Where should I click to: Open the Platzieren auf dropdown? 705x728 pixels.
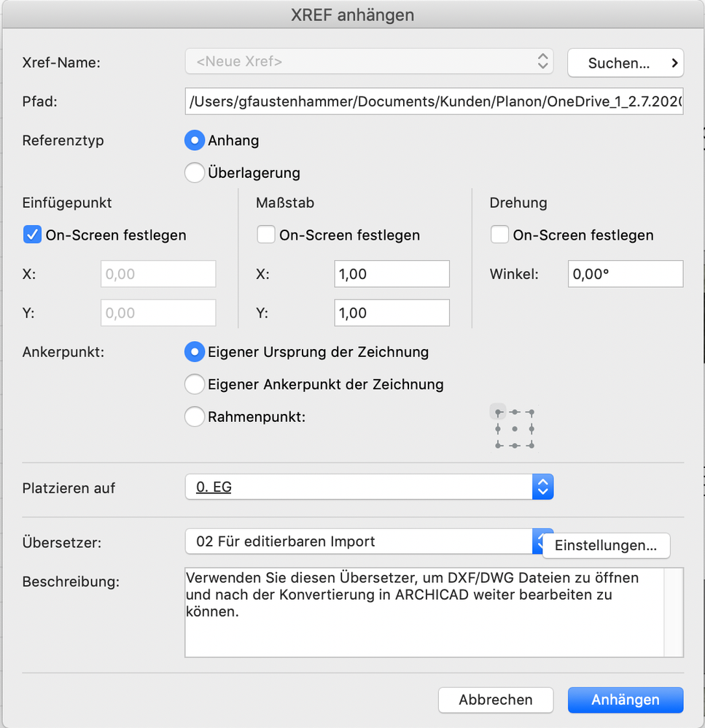(x=369, y=488)
